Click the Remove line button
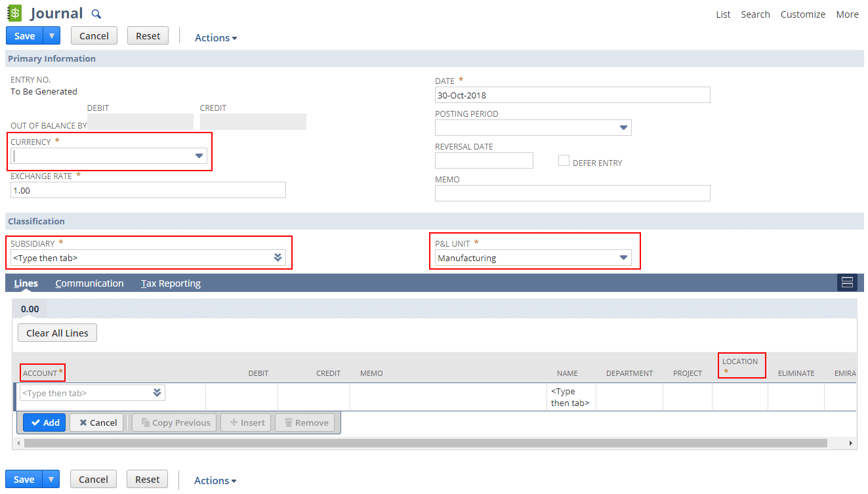The width and height of the screenshot is (868, 494). pyautogui.click(x=305, y=422)
